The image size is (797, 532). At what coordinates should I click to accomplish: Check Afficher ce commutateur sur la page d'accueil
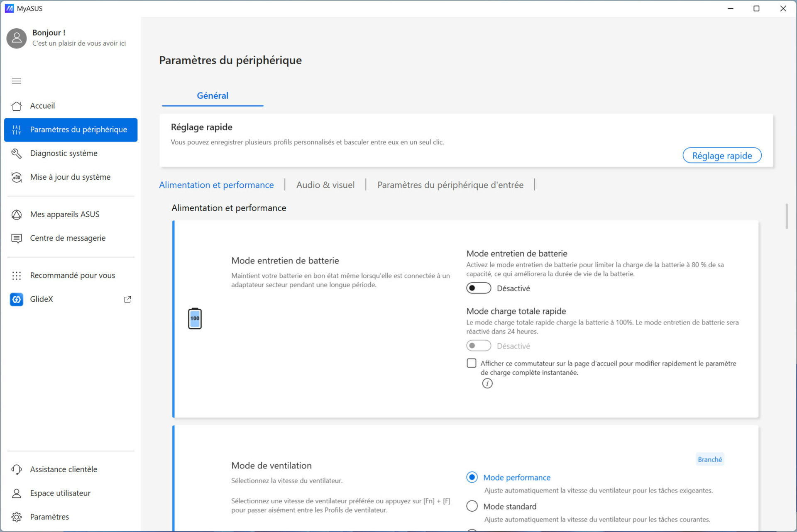click(471, 363)
